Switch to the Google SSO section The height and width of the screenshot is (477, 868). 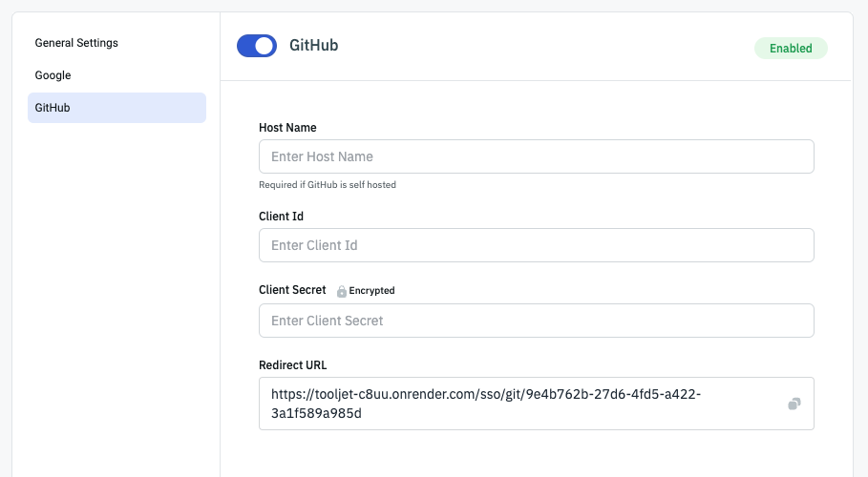pyautogui.click(x=53, y=75)
